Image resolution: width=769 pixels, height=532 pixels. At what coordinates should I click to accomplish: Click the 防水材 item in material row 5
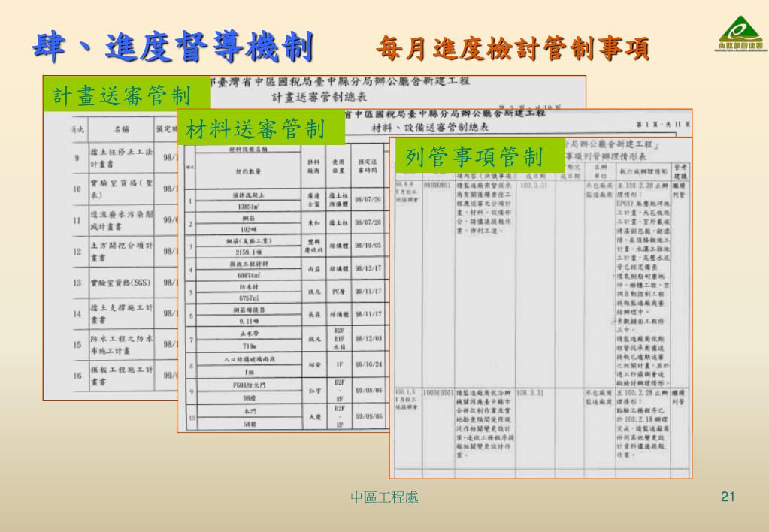(x=248, y=287)
